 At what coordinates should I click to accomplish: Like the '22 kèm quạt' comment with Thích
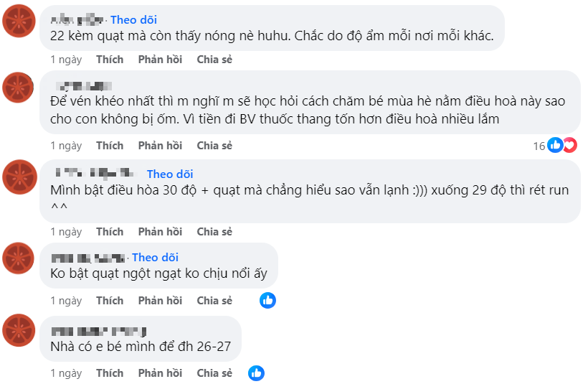click(110, 60)
